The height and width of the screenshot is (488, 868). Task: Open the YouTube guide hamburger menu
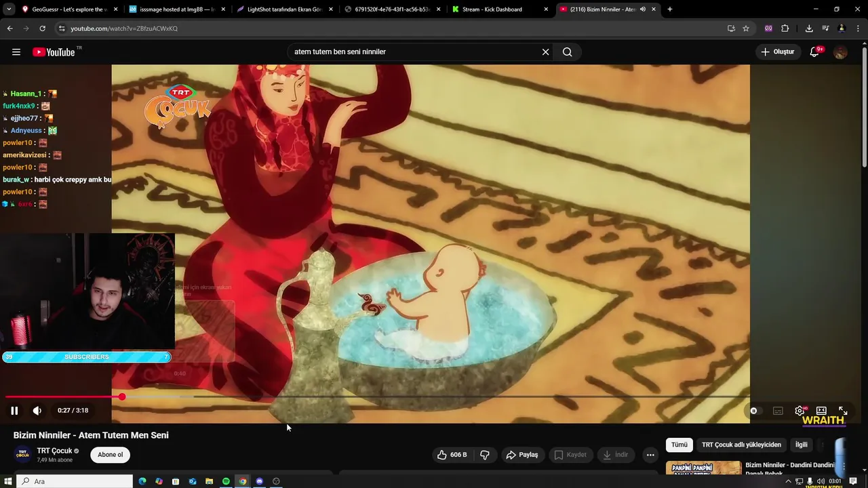coord(16,52)
